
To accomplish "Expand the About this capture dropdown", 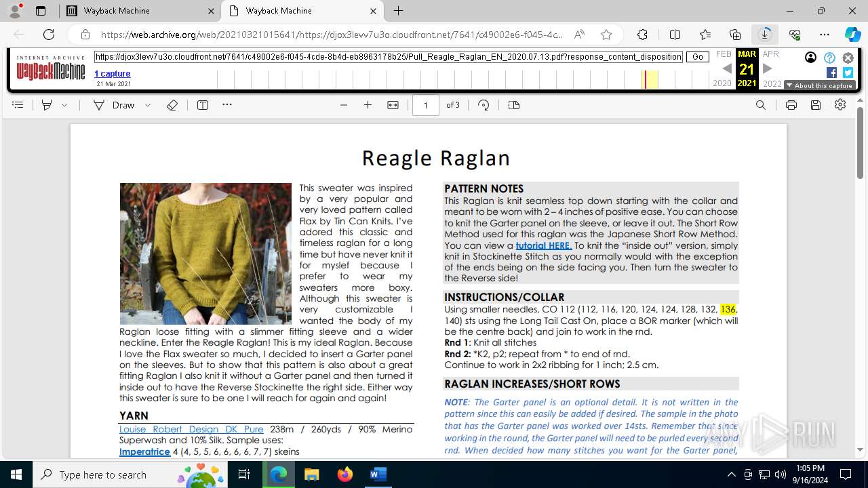I will (819, 85).
